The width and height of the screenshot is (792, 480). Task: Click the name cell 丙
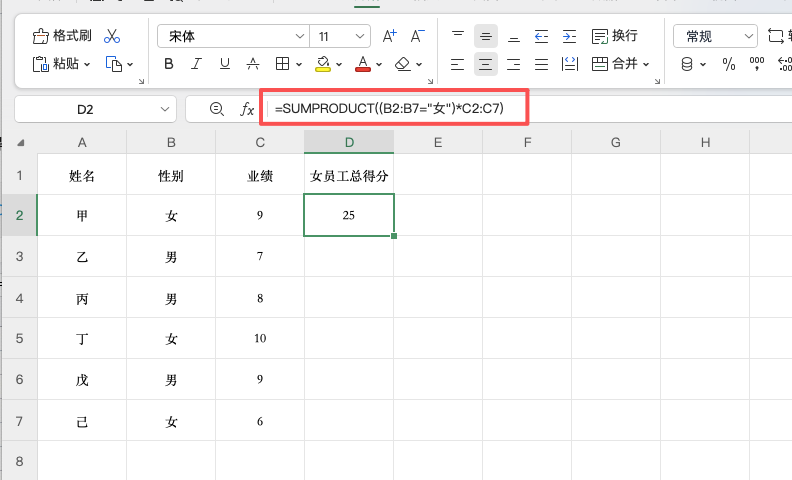pyautogui.click(x=82, y=298)
